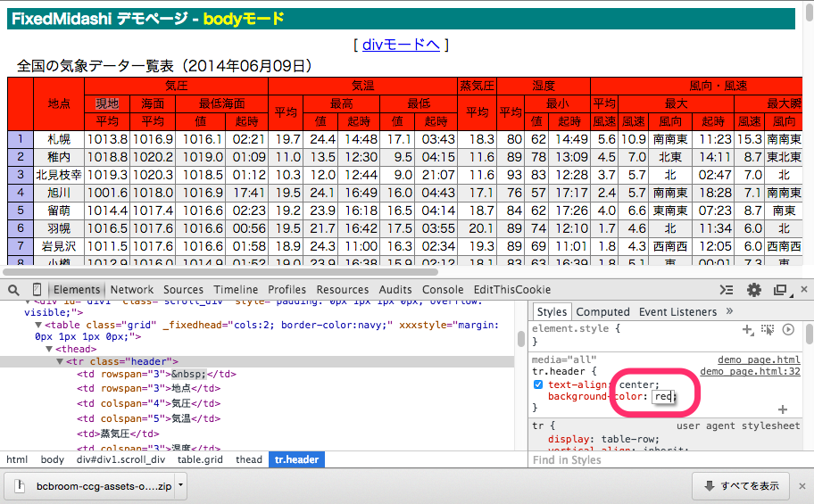Select the Computed sidebar tab
The width and height of the screenshot is (814, 504).
click(x=602, y=312)
